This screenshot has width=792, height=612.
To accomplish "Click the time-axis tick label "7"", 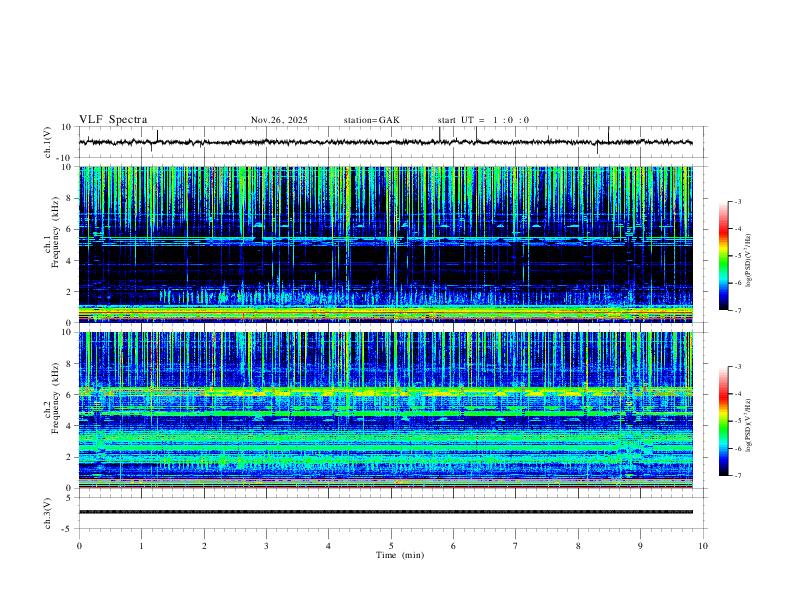I will tap(516, 546).
